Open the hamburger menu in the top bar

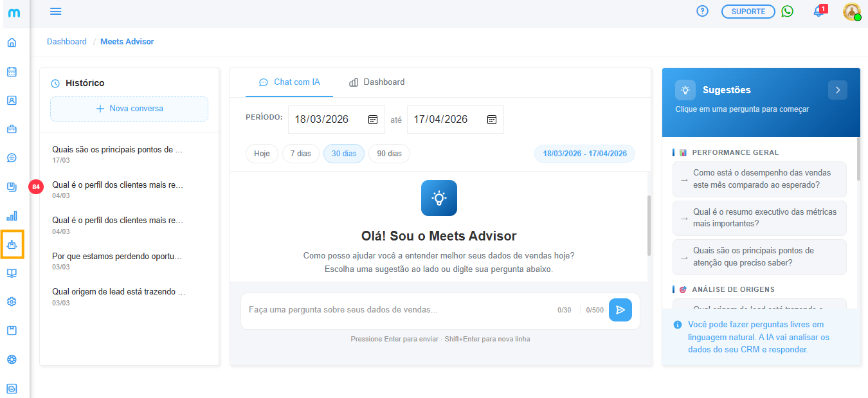55,12
